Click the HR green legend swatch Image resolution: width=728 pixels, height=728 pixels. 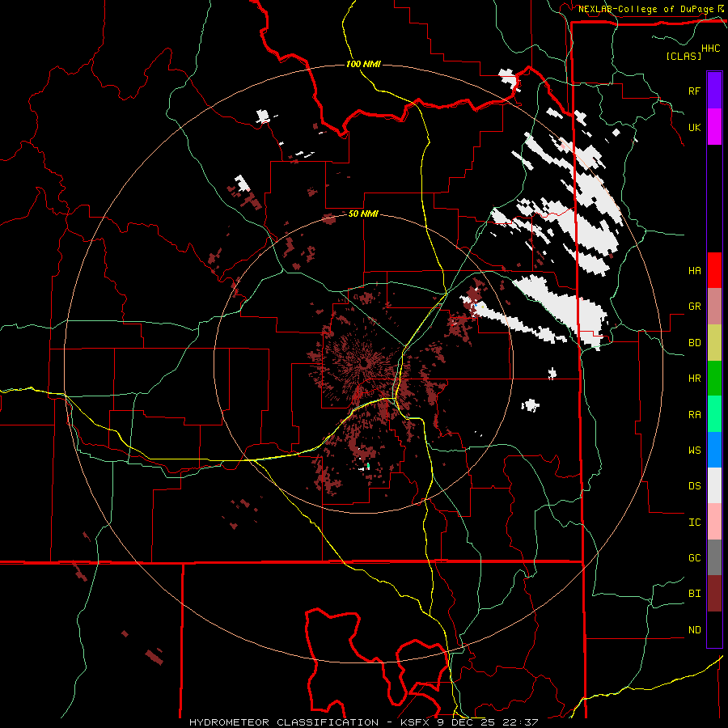coord(714,379)
